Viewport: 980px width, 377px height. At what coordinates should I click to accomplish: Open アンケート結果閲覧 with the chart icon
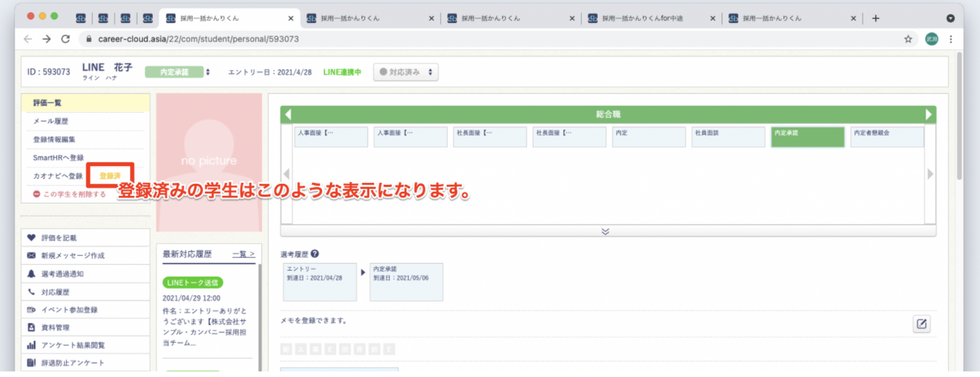point(85,346)
